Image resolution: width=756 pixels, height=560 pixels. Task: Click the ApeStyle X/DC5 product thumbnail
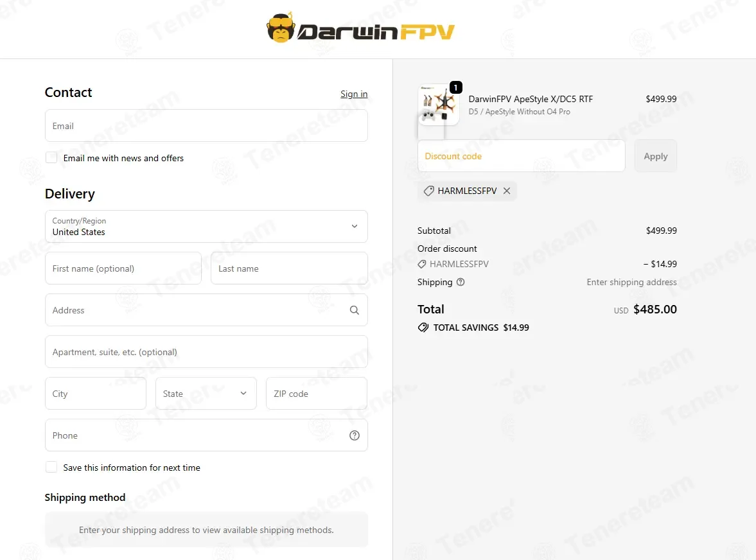pyautogui.click(x=438, y=105)
